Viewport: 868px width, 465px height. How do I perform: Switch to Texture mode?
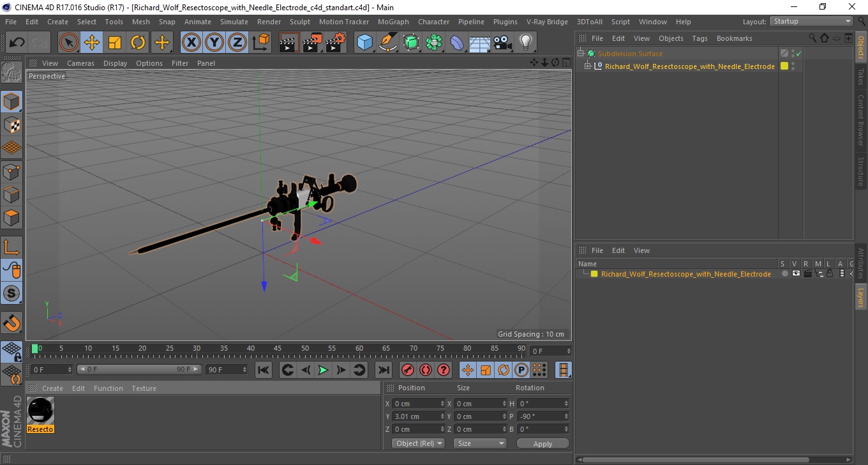pyautogui.click(x=11, y=125)
